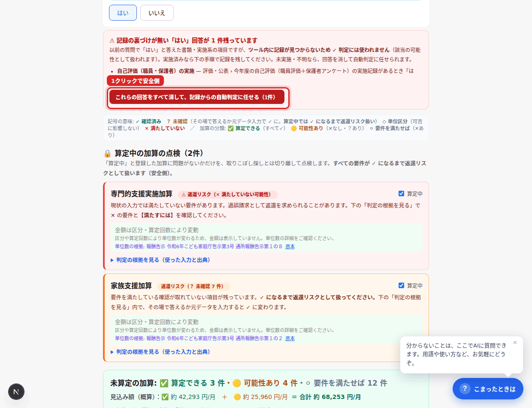The width and height of the screenshot is (532, 408).
Task: Click the 算定できる 3 件 summary count
Action: (198, 383)
